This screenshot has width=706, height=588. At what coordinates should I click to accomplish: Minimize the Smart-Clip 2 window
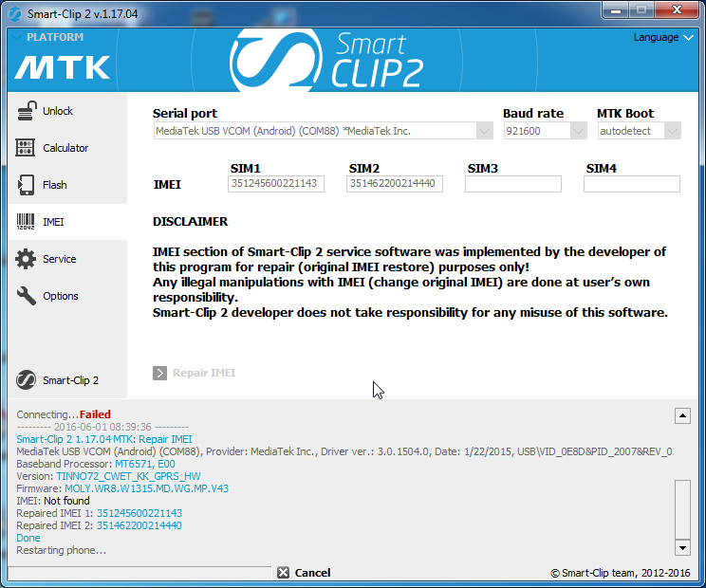point(616,10)
